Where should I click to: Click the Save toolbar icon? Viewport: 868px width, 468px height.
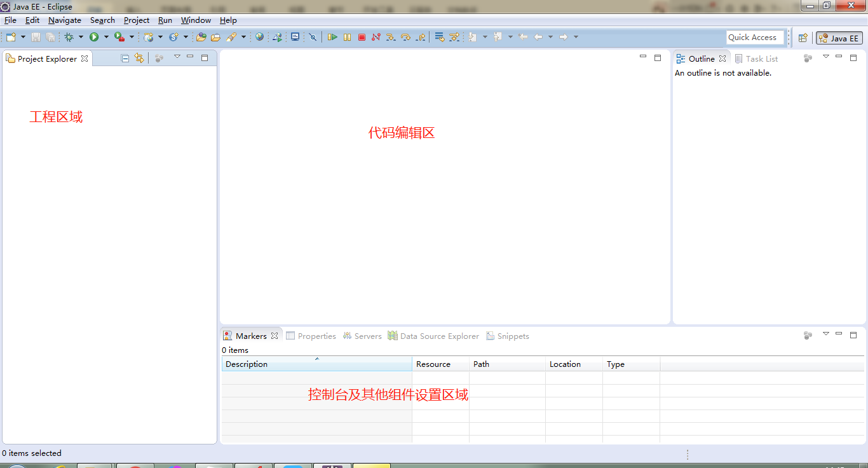[x=36, y=37]
